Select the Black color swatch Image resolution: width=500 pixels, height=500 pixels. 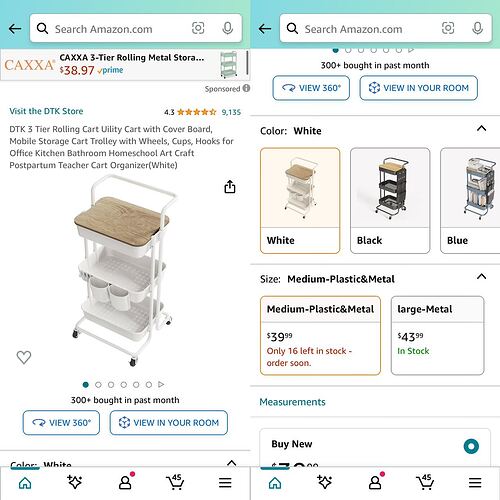[390, 201]
